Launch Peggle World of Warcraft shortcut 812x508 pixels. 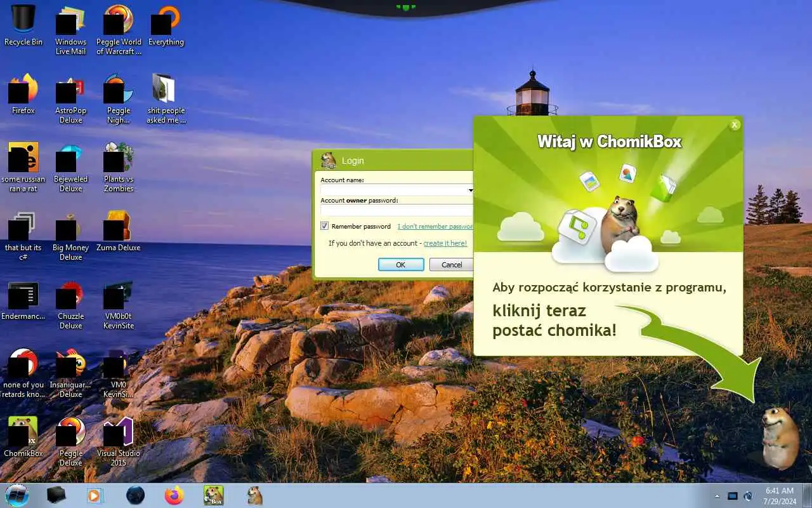[x=119, y=30]
